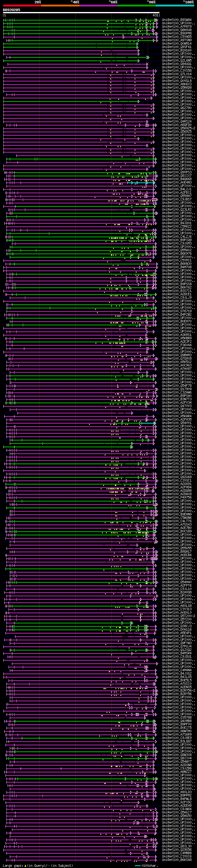The height and width of the screenshot is (868, 197).
Task: Select the UniRef100_A0E4N3 label
Action: [x=177, y=183]
